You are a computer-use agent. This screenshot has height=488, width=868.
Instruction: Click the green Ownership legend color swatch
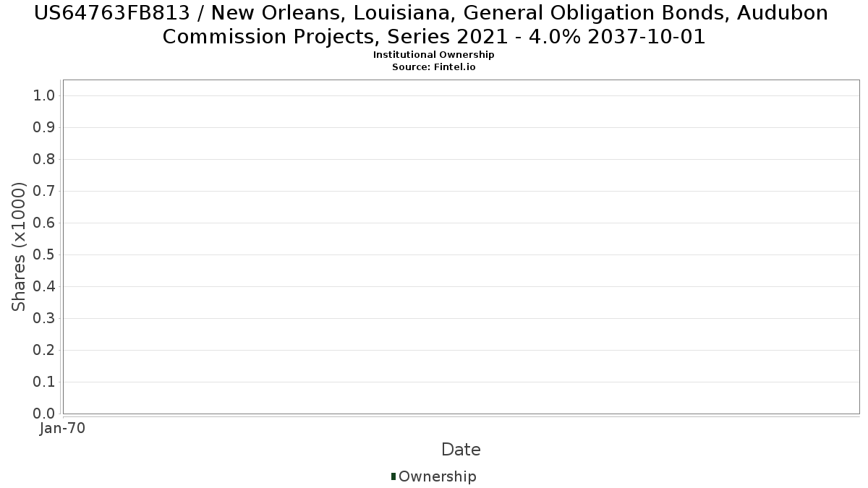(x=393, y=476)
